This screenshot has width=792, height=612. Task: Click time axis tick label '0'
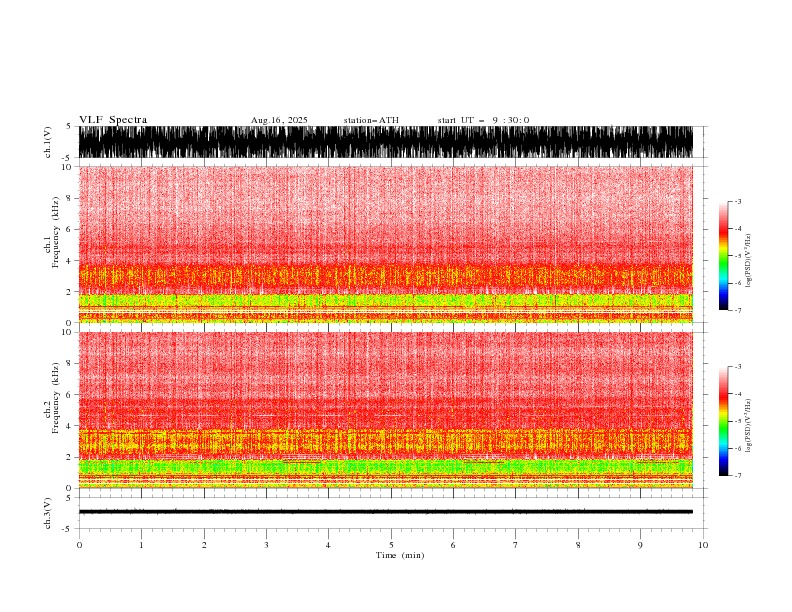tap(79, 545)
